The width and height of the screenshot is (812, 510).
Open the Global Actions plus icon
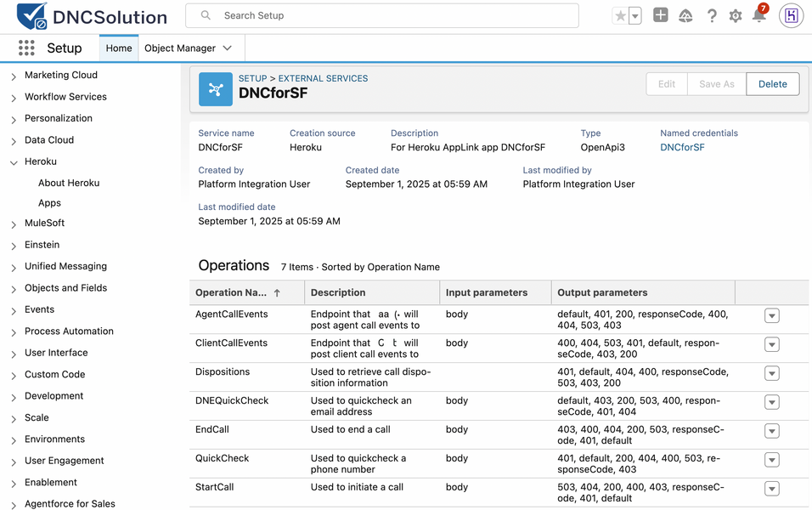coord(660,15)
